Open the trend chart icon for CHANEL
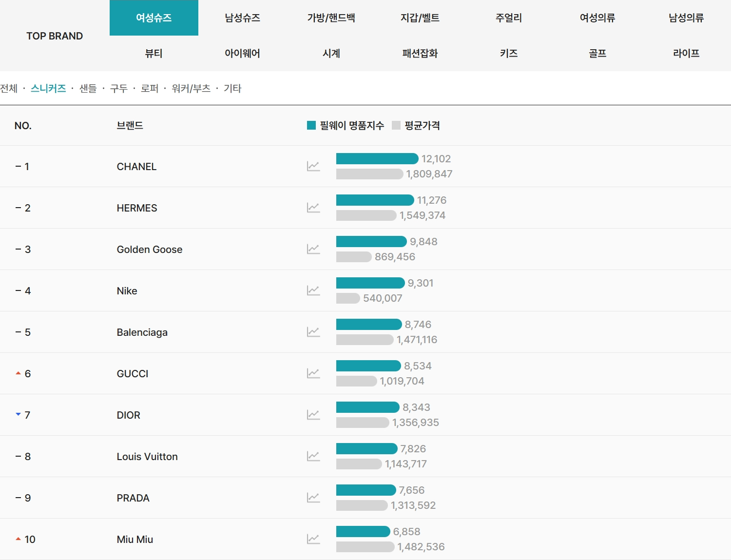 coord(313,166)
